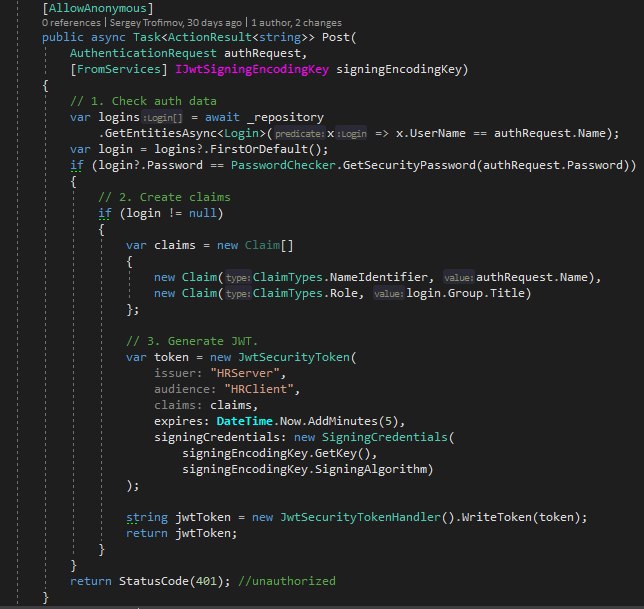
Task: Click the StatusCode(401) call
Action: 171,581
